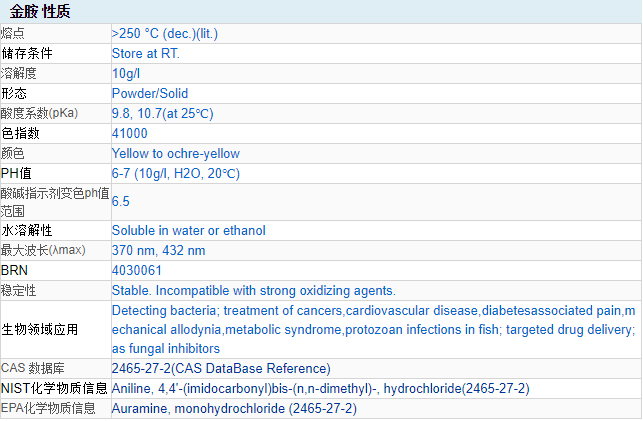The width and height of the screenshot is (643, 421).
Task: Click the λmax value 370 nm, 432 nm
Action: 158,250
